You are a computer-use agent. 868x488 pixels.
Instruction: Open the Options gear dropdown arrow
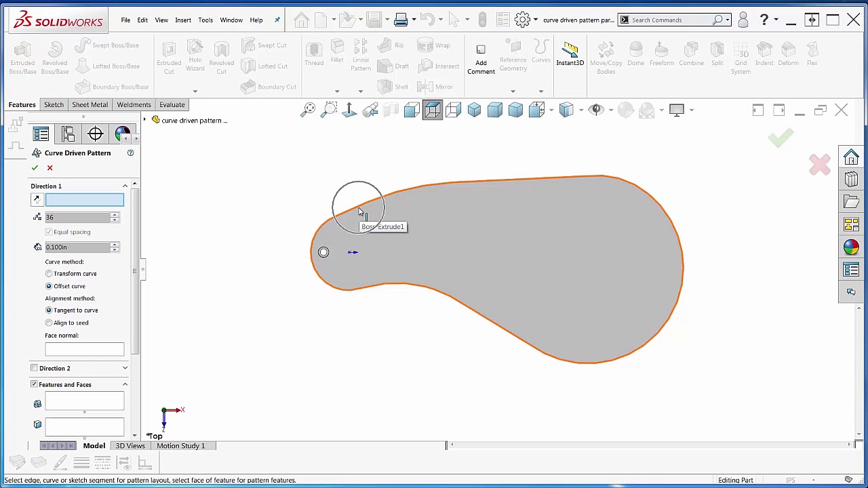535,20
